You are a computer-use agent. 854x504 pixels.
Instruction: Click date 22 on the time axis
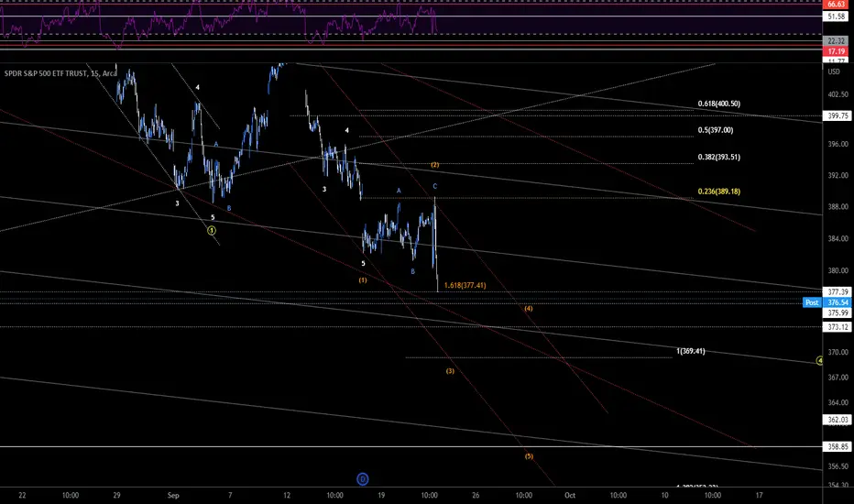point(22,495)
